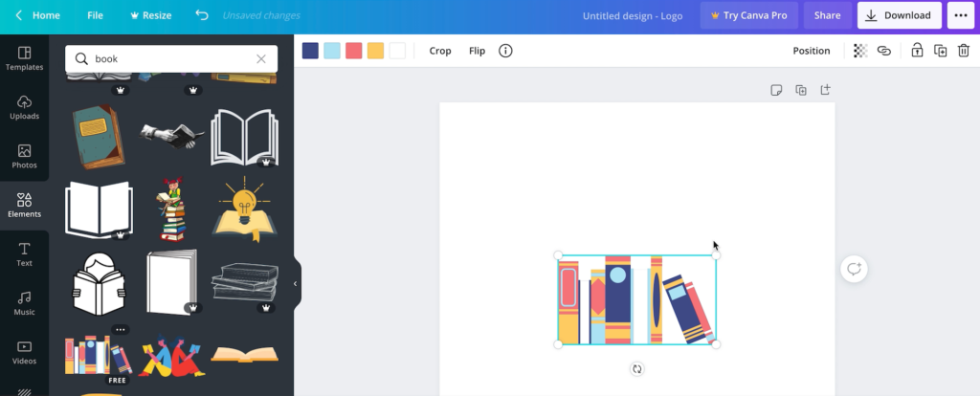Select the blank standing book graphic
Viewport: 980px width, 396px height.
pyautogui.click(x=171, y=282)
